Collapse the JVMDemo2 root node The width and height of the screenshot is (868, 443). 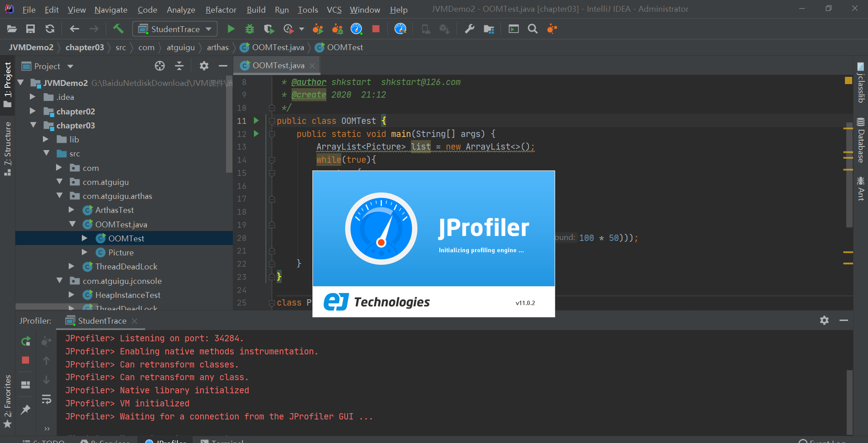point(21,83)
